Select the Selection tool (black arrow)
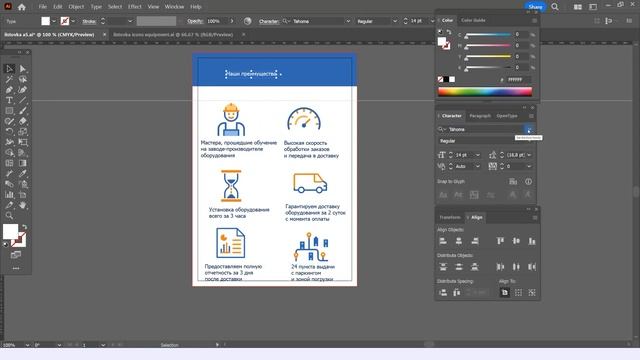Viewport: 640px width, 360px height. (9, 69)
